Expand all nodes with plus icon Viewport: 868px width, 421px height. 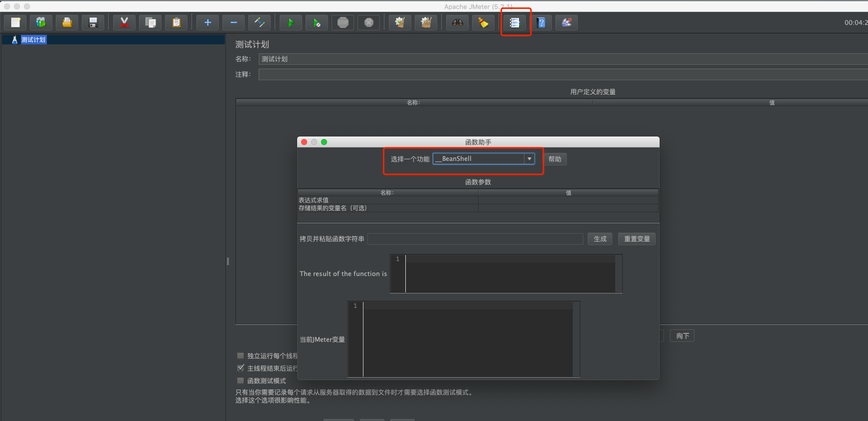click(x=207, y=22)
